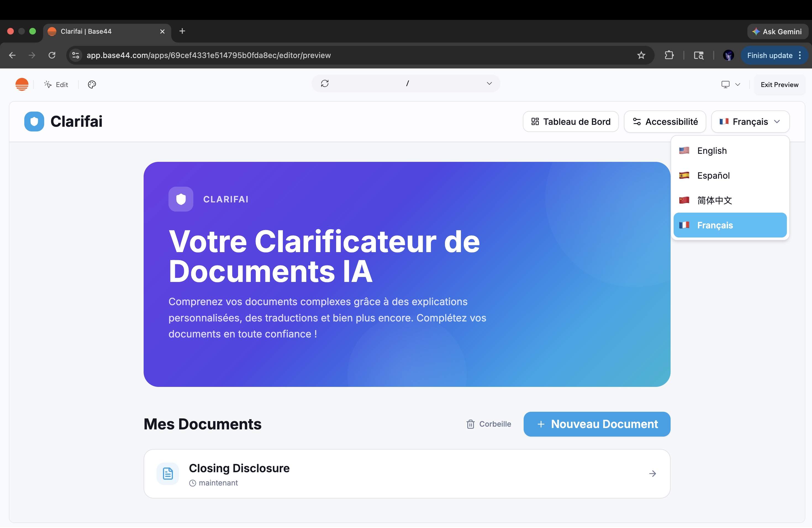Click the palette theme icon
Screen dimensions: 812x528
(x=92, y=84)
